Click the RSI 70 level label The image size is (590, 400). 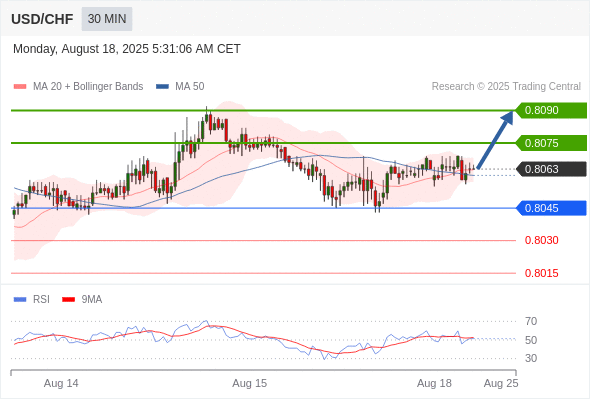point(531,321)
